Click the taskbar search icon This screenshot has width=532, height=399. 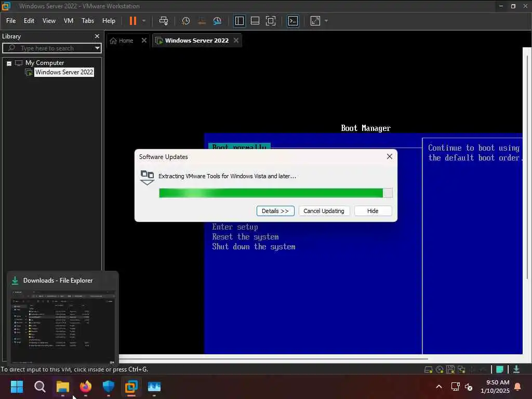pyautogui.click(x=39, y=387)
